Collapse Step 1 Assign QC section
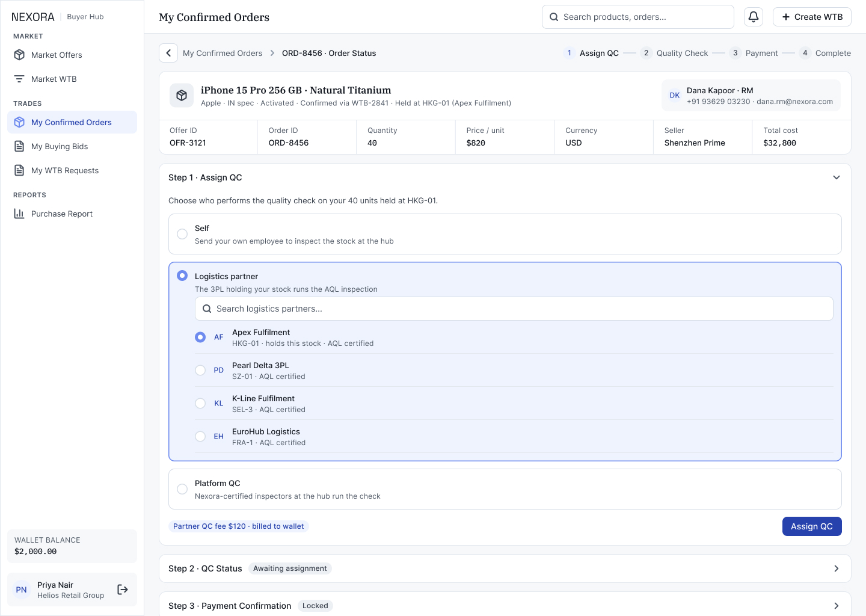866x616 pixels. click(x=837, y=177)
